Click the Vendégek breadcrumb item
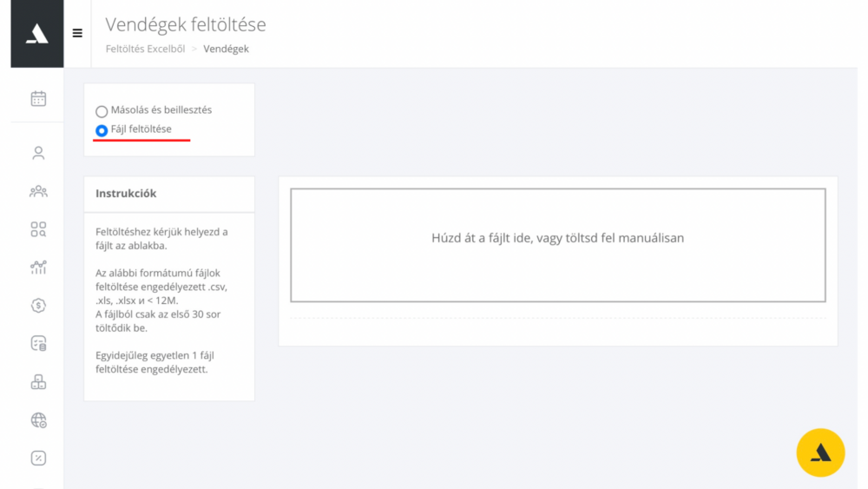 (226, 49)
